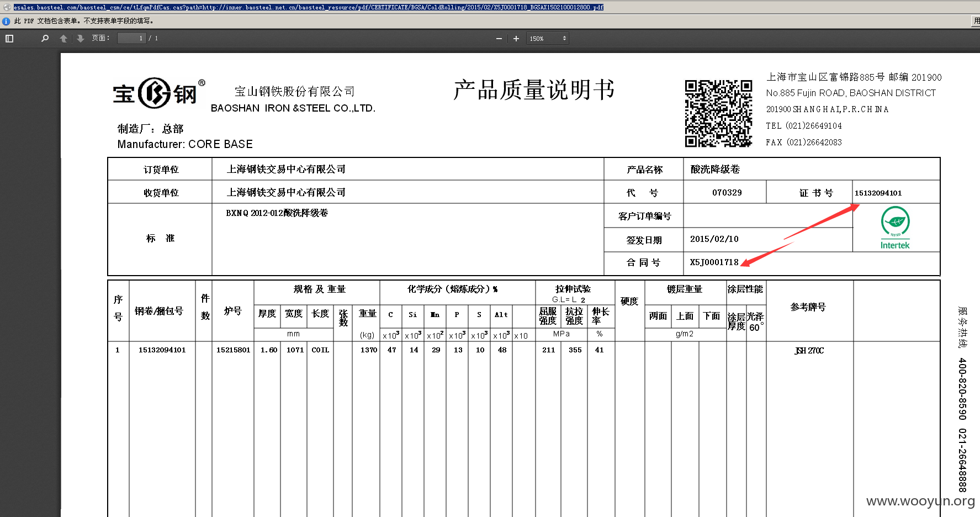Click FAX (021)26642083 line
This screenshot has height=517, width=980.
804,143
